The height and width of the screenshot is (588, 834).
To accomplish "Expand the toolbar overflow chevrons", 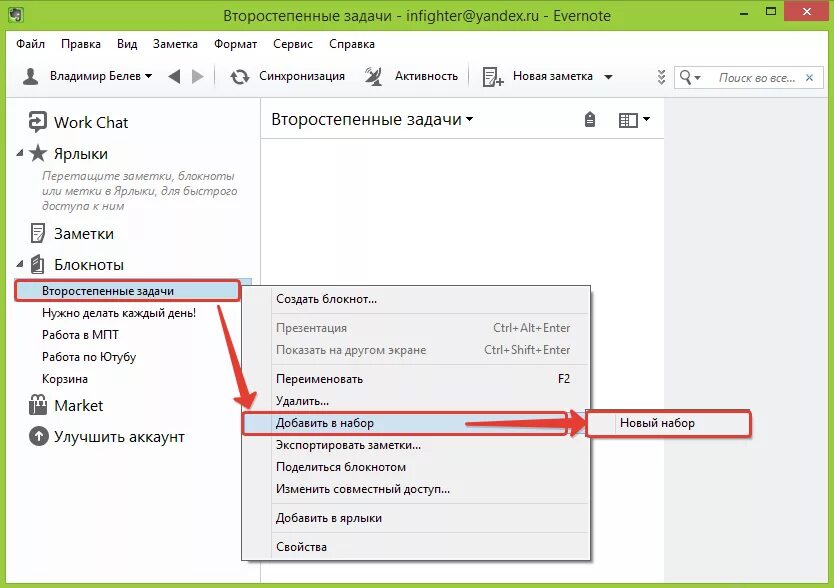I will click(x=661, y=77).
